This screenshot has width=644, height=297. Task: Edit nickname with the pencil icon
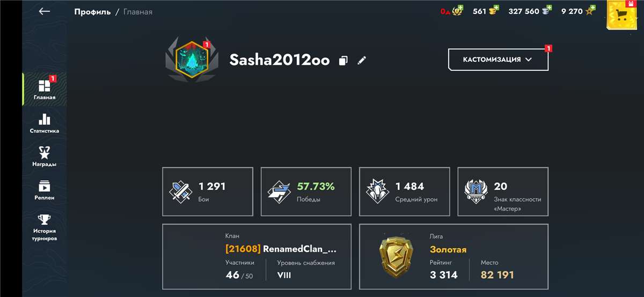pos(362,60)
